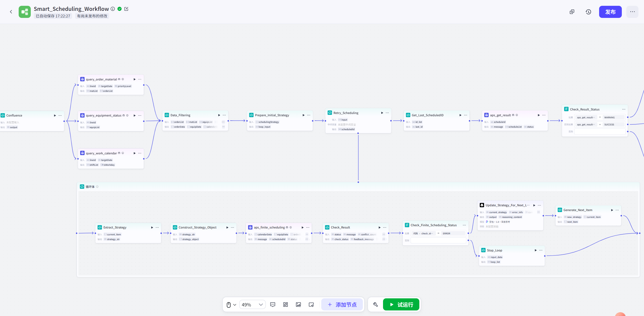Image resolution: width=644 pixels, height=316 pixels.
Task: Go back with the left arrow
Action: (11, 12)
